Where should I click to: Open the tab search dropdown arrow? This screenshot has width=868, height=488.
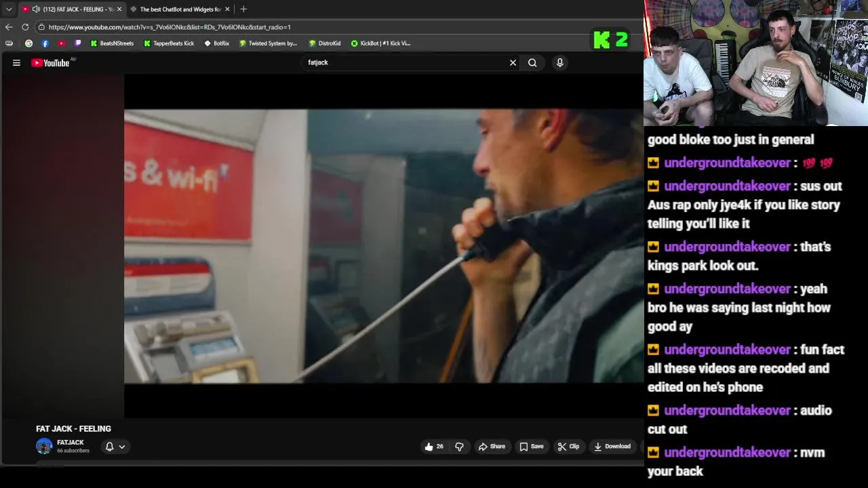[9, 9]
